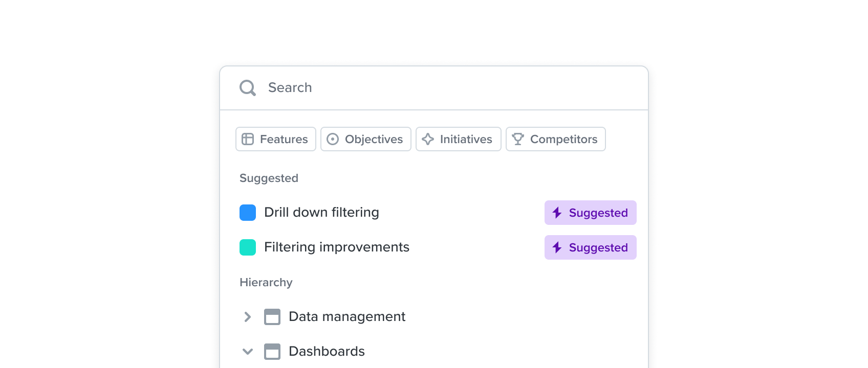Click the blue swatch beside Drill down filtering

pos(248,213)
